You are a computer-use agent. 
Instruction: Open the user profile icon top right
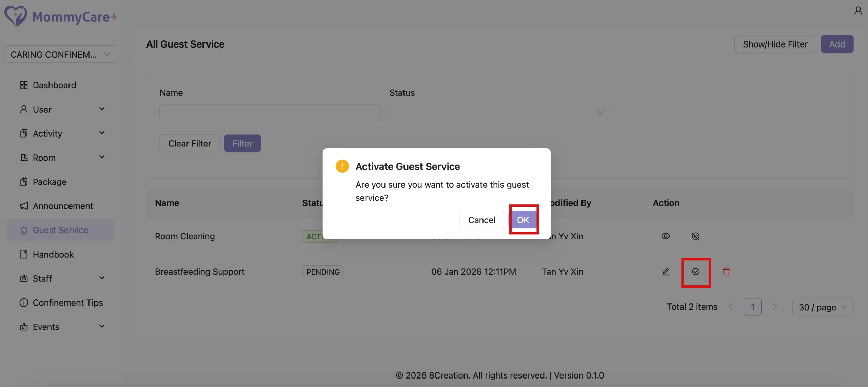858,10
